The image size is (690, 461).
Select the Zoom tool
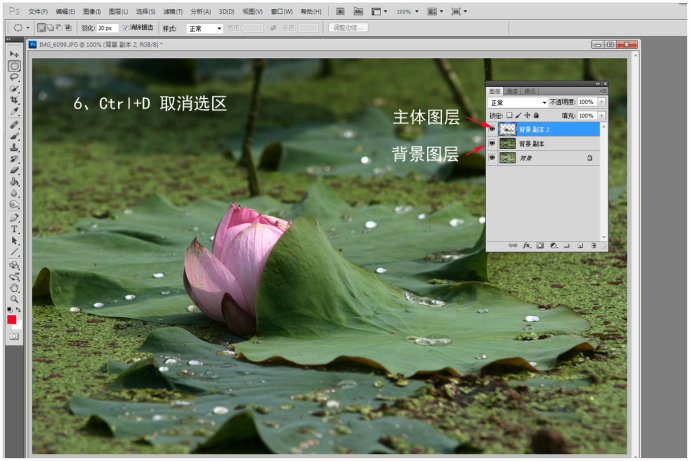click(14, 299)
